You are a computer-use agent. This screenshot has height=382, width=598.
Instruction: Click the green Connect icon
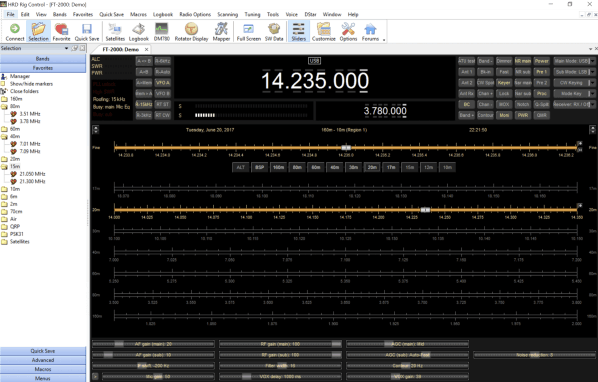14,32
